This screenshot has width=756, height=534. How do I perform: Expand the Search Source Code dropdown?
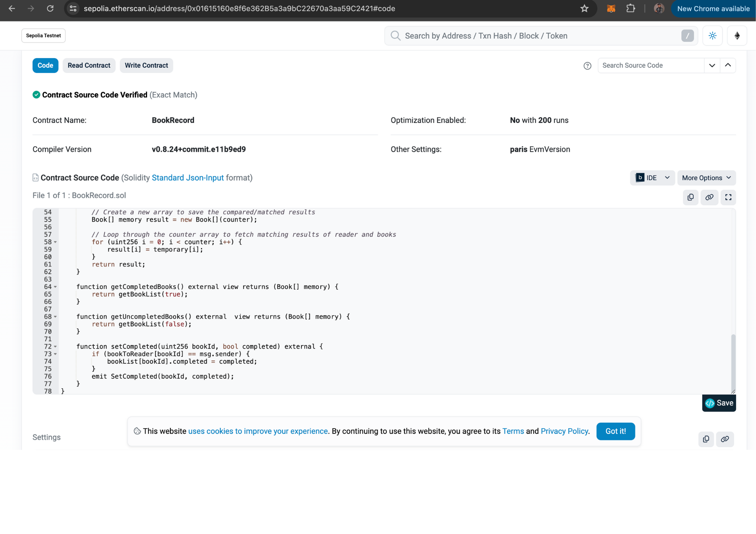(712, 65)
